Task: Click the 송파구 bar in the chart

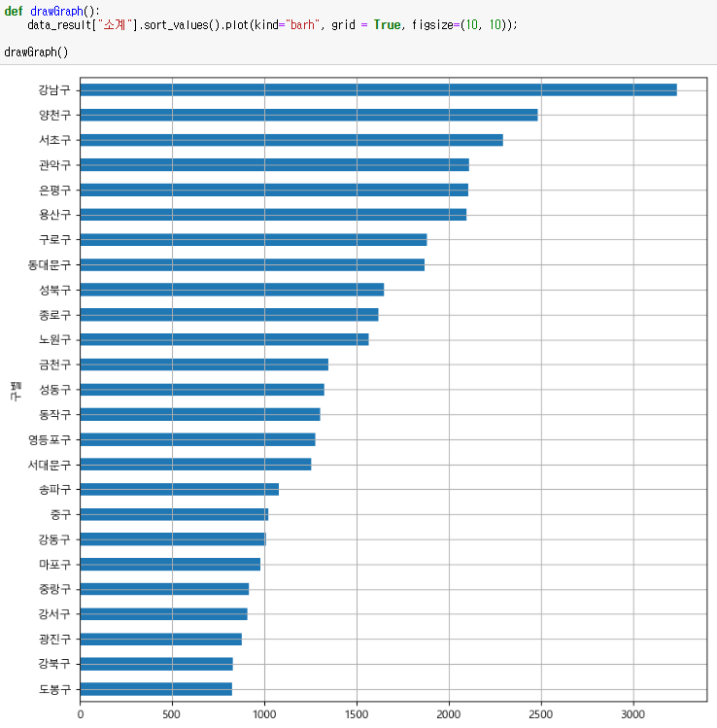Action: click(180, 489)
